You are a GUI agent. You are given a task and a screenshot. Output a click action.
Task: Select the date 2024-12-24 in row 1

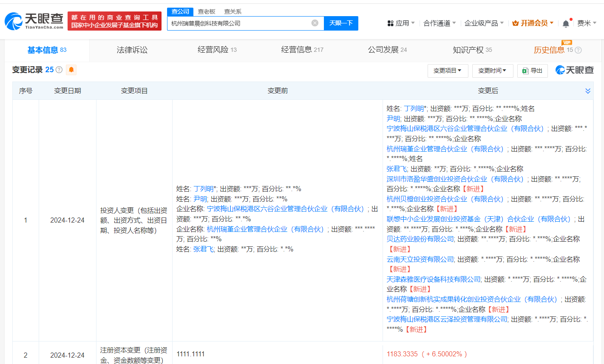click(x=67, y=220)
